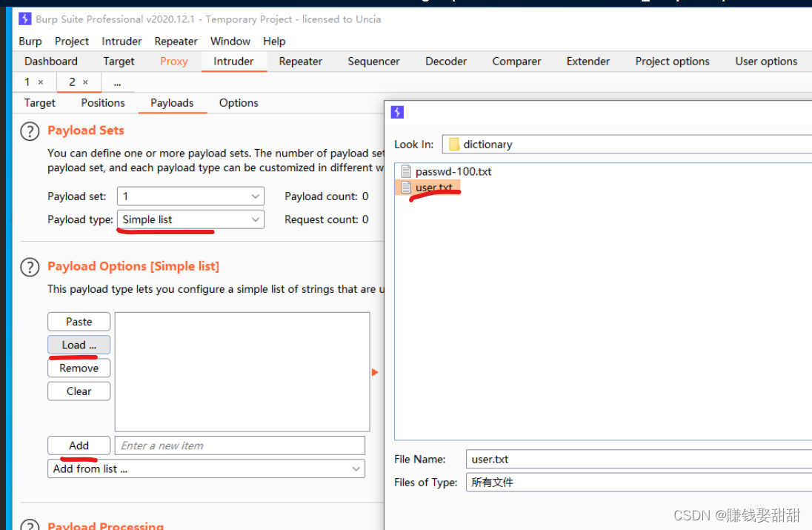Click the Load ... button
Viewport: 812px width, 530px height.
pyautogui.click(x=79, y=345)
